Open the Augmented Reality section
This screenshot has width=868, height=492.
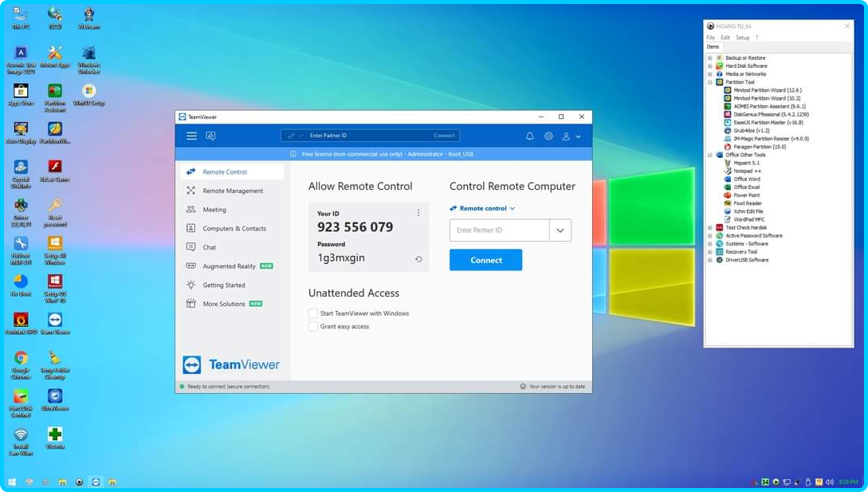click(232, 266)
